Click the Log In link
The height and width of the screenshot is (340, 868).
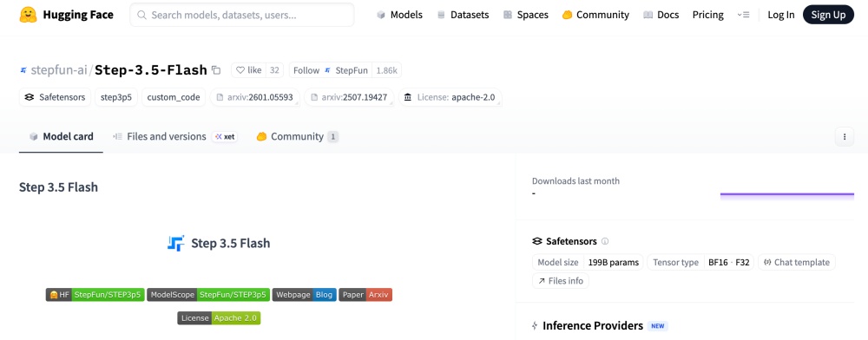pos(780,15)
